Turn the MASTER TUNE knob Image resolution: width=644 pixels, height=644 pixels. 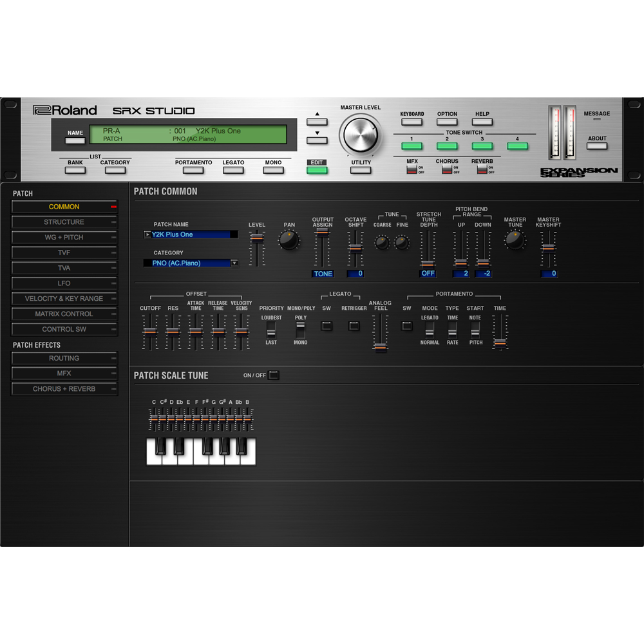point(515,240)
